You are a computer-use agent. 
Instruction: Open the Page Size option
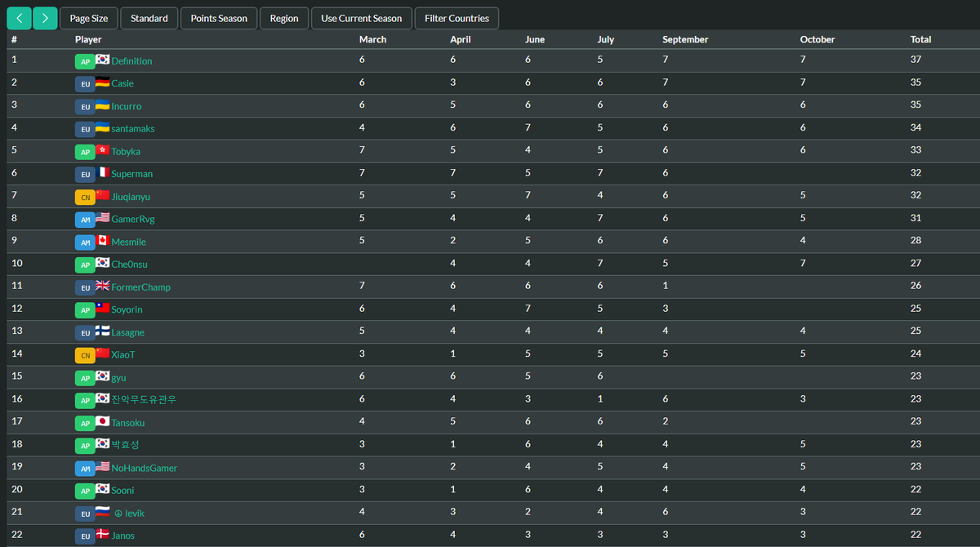pyautogui.click(x=89, y=18)
